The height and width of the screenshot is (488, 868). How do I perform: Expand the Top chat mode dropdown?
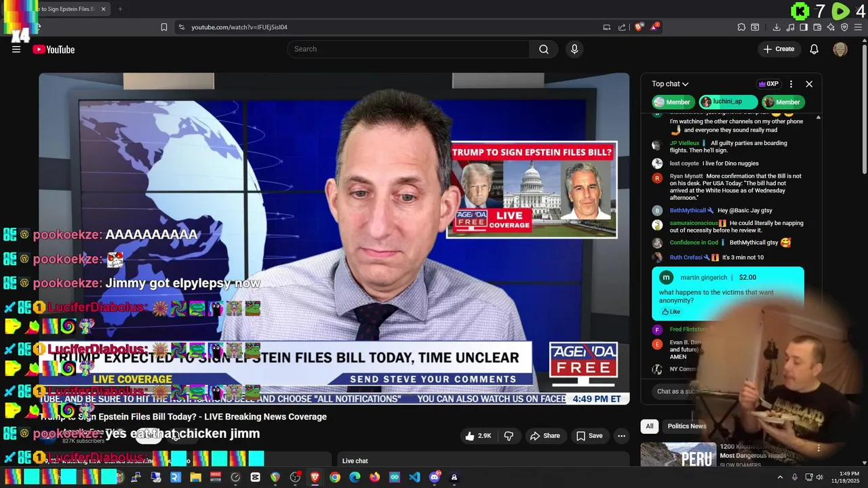click(670, 84)
